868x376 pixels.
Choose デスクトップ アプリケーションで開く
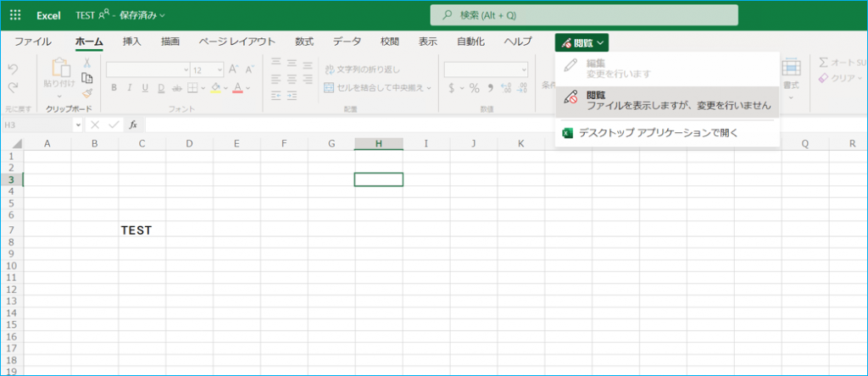tap(658, 133)
